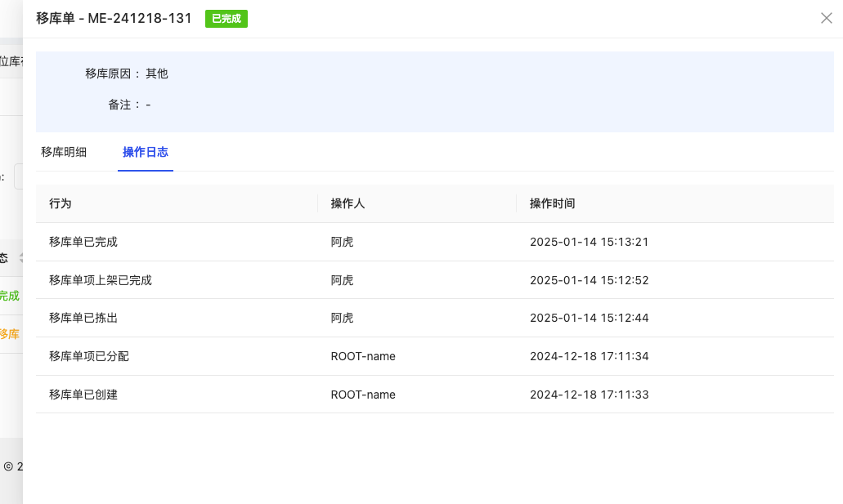Viewport: 843px width, 504px height.
Task: Click the green 已完成 status badge
Action: pos(226,19)
